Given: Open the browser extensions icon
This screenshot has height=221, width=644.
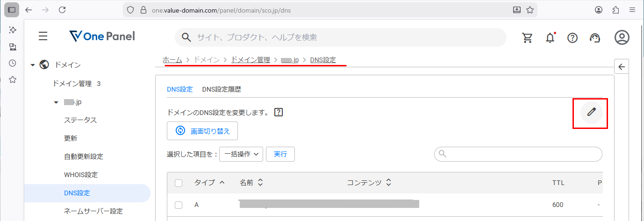Looking at the screenshot, I should point(615,10).
